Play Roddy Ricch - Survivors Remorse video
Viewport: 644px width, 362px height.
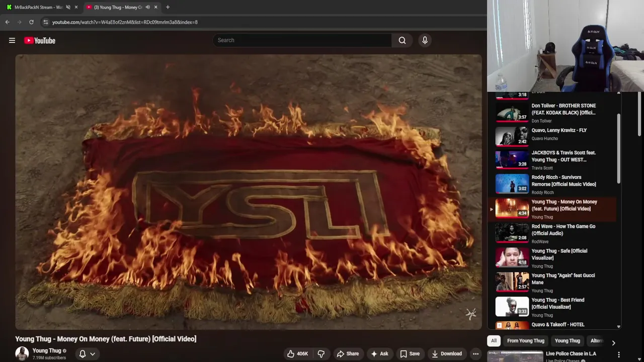pyautogui.click(x=553, y=185)
